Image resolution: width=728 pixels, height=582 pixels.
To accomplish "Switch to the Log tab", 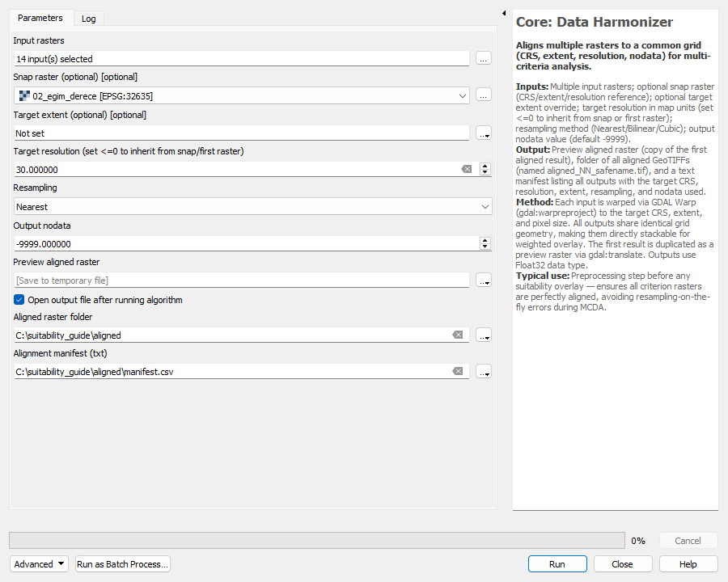I will [x=89, y=19].
